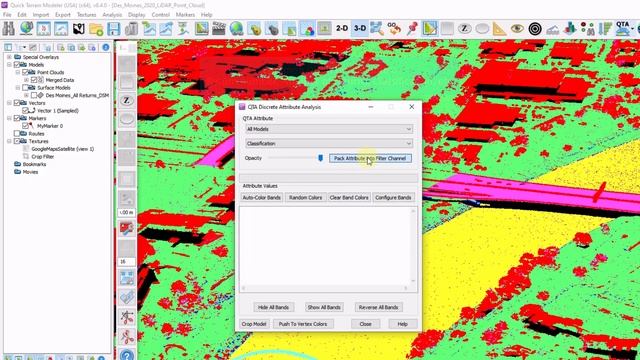Select the Crop Filter tree item
640x360 pixels.
(42, 157)
